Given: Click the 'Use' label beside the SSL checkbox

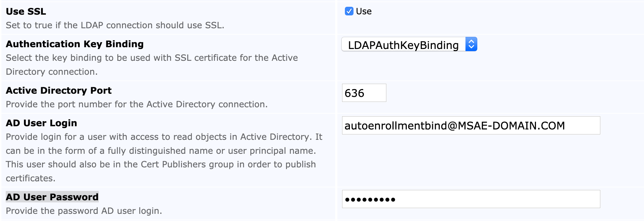Looking at the screenshot, I should click(x=364, y=11).
